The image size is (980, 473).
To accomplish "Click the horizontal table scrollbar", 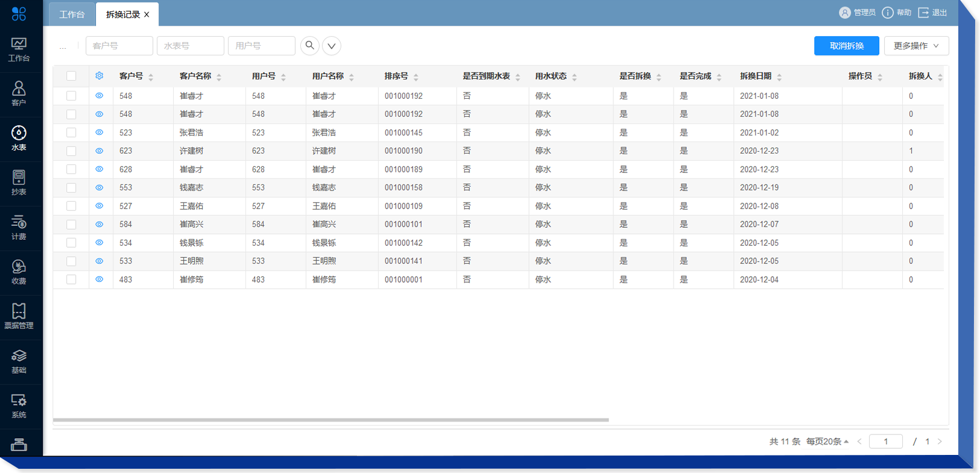I will 331,419.
